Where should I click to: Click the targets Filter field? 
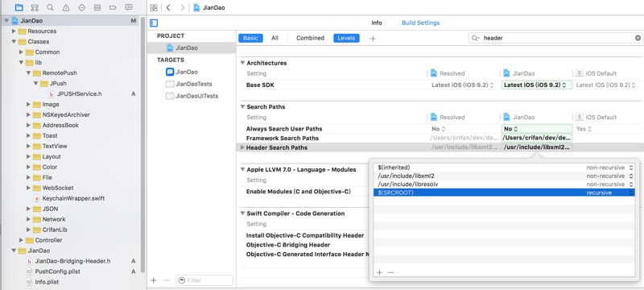coord(204,280)
